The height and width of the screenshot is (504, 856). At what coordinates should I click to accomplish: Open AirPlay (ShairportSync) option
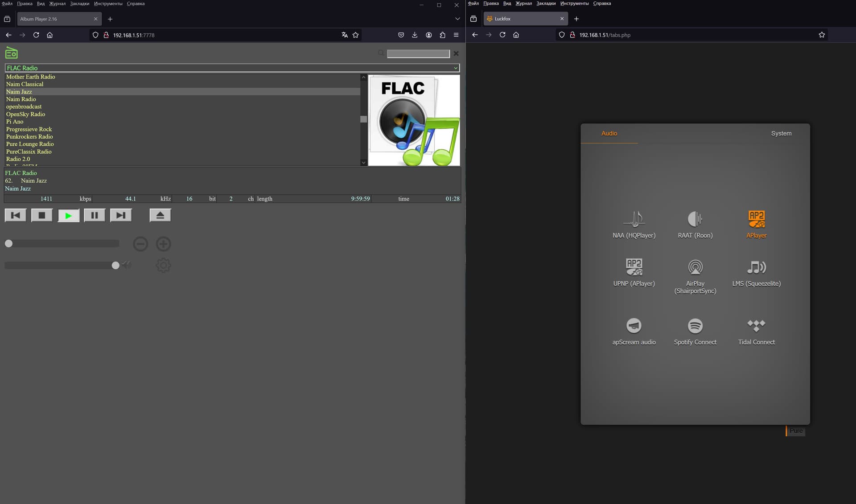(x=695, y=267)
